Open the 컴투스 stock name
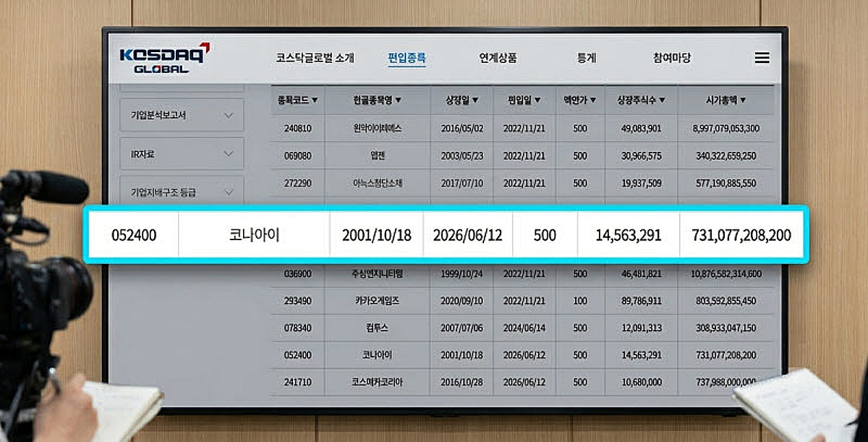This screenshot has width=868, height=442. click(377, 328)
